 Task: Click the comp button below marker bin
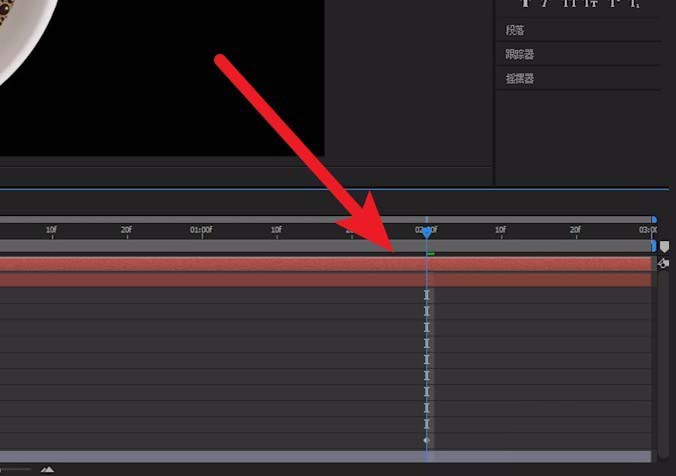[663, 263]
